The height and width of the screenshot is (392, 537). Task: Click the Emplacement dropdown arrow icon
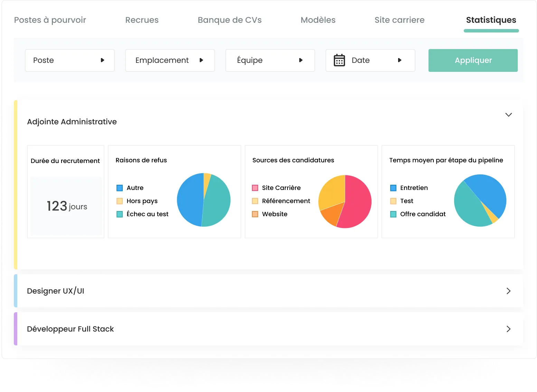point(201,60)
